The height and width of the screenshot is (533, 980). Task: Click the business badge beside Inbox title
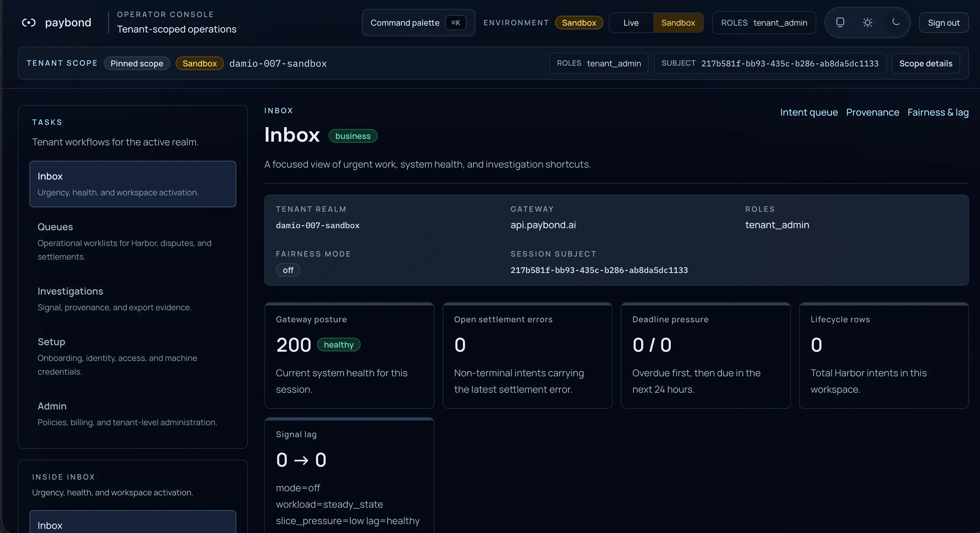point(353,136)
